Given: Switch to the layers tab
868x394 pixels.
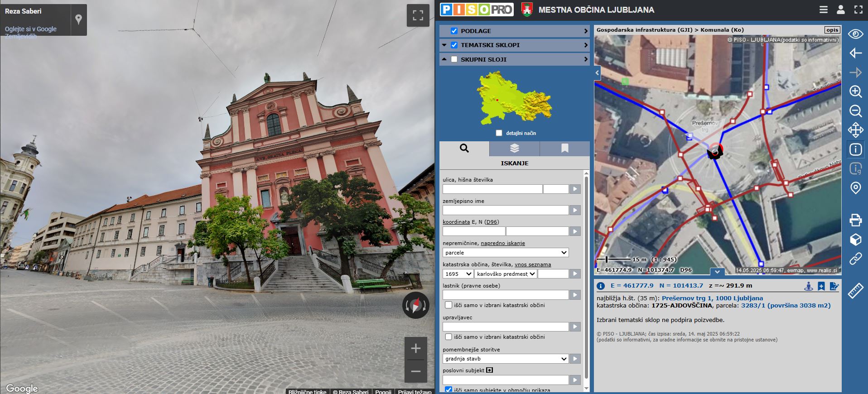Looking at the screenshot, I should coord(514,149).
